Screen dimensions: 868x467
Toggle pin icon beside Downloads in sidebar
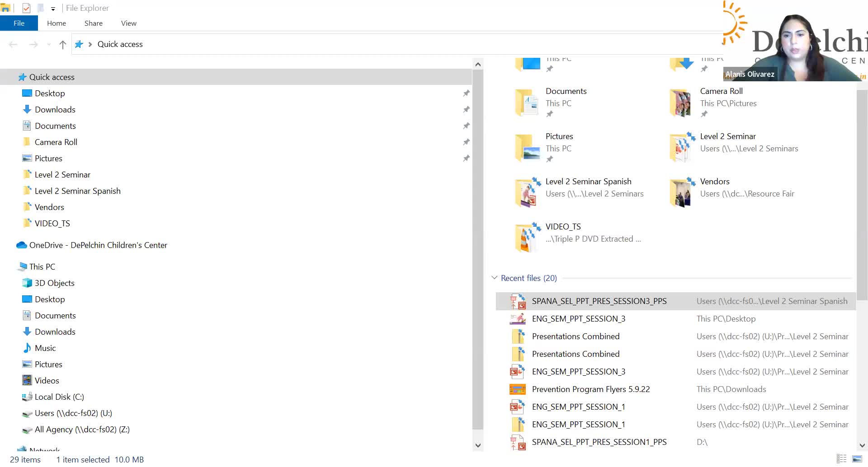[x=466, y=110]
